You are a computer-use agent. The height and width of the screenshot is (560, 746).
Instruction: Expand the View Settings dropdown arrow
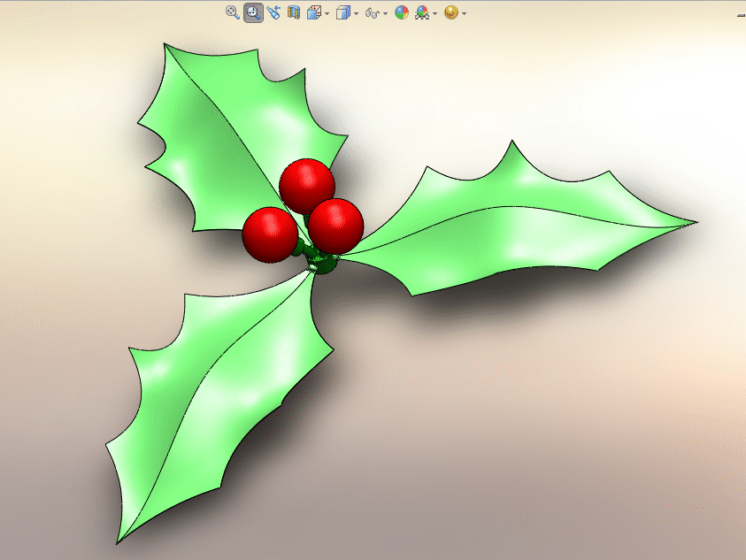click(464, 13)
